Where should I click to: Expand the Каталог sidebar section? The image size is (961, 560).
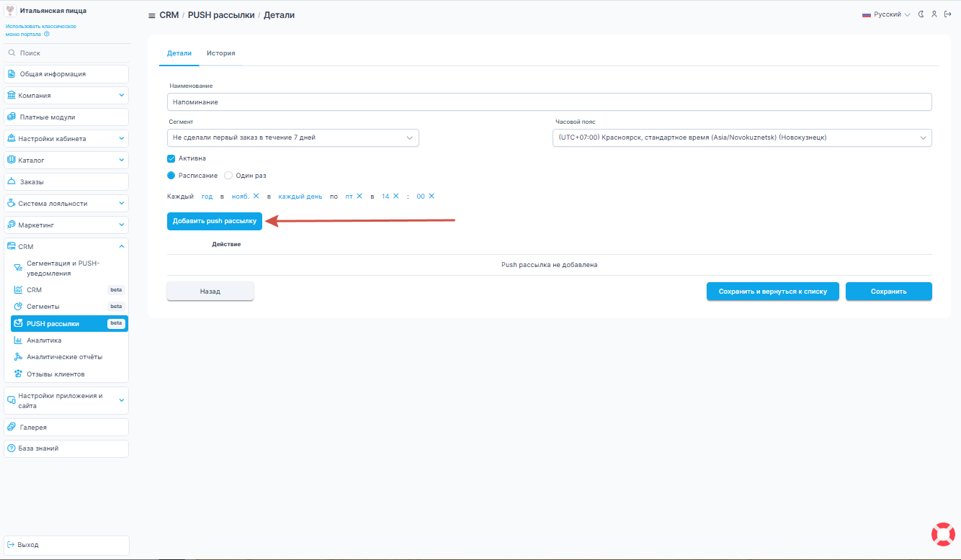pos(66,161)
